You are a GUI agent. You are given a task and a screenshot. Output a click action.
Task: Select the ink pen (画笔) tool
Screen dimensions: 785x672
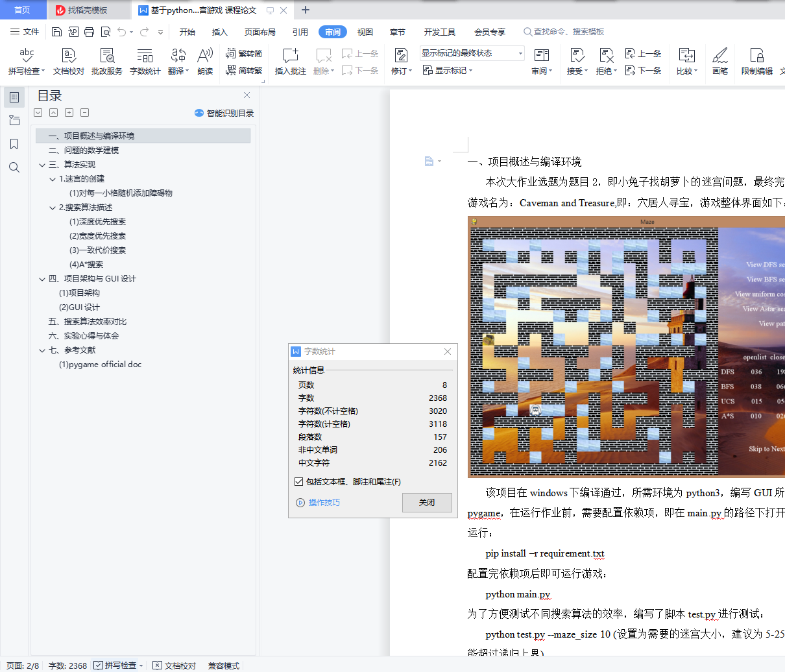(720, 61)
